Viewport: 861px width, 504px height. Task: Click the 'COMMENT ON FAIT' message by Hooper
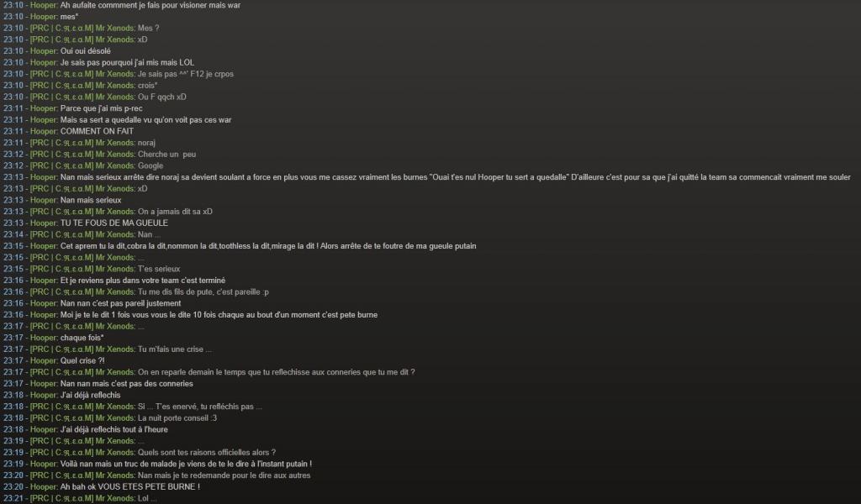(97, 131)
